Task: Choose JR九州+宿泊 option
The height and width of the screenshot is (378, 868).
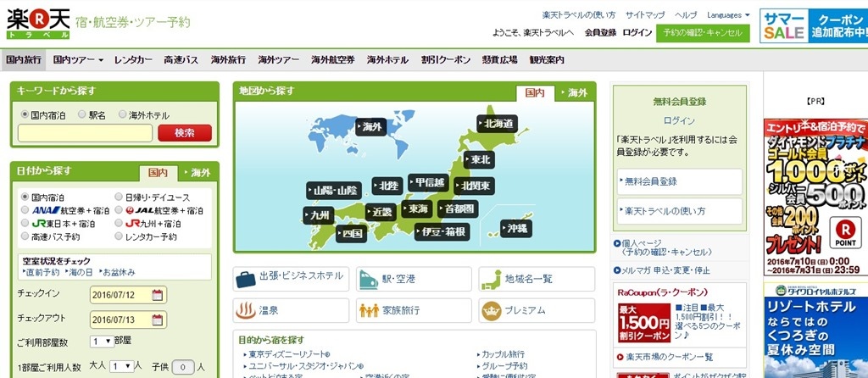Action: (x=119, y=223)
